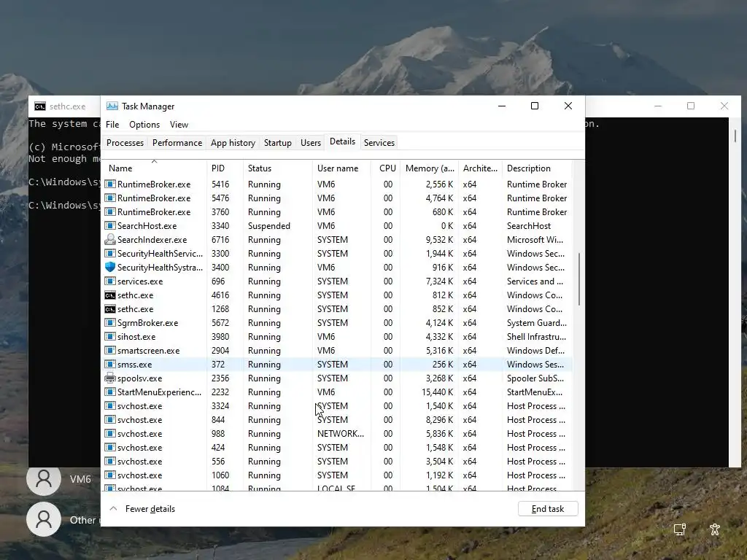Image resolution: width=747 pixels, height=560 pixels.
Task: Click the spoolsv.exe printer icon
Action: tap(110, 378)
